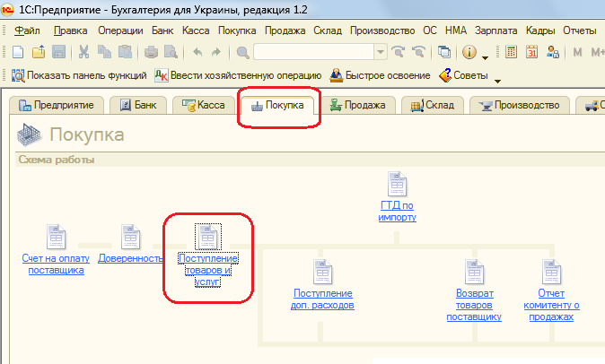Click the Print preview icon

point(171,52)
